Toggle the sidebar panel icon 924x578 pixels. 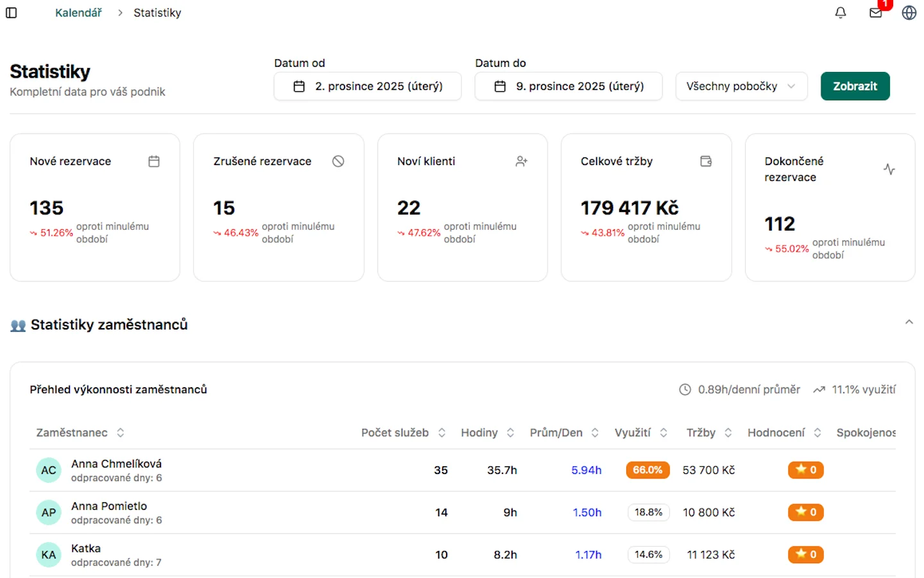pyautogui.click(x=12, y=13)
